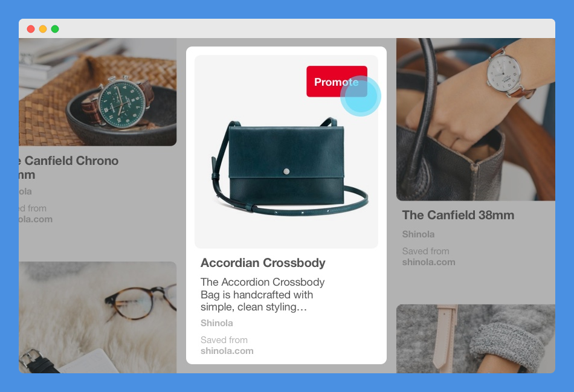Click the green maximize window button

coord(55,29)
